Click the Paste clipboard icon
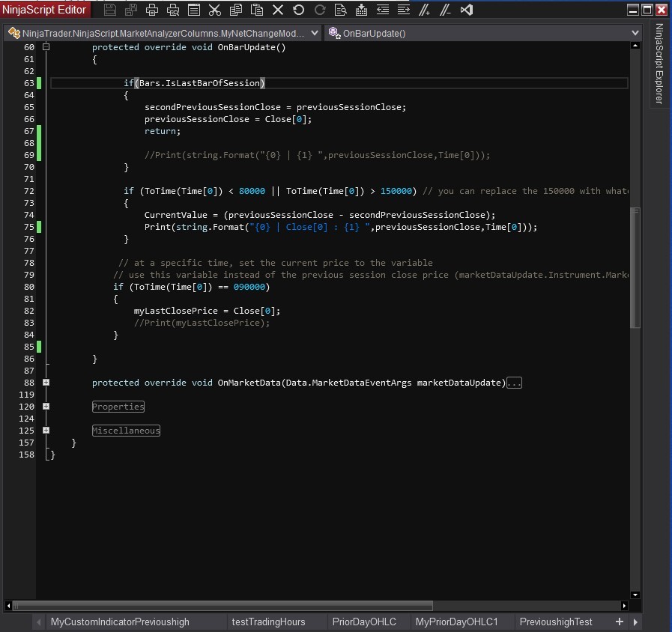672x632 pixels. 257,10
